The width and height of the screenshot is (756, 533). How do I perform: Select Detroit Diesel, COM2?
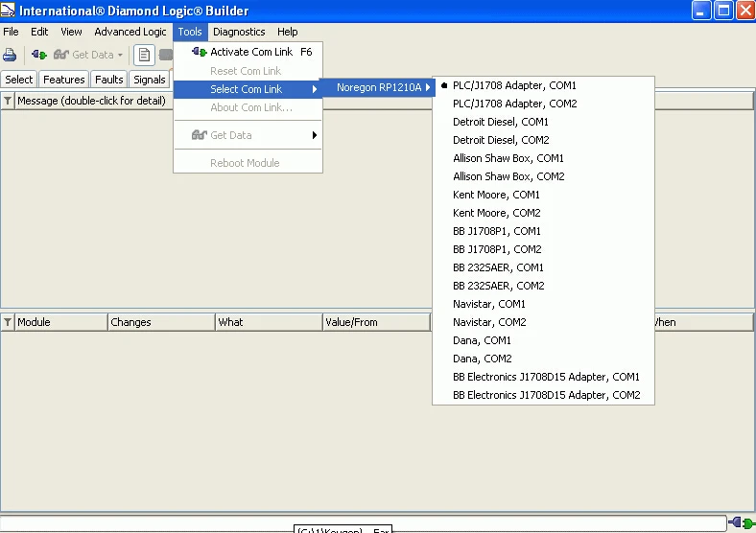click(x=543, y=140)
